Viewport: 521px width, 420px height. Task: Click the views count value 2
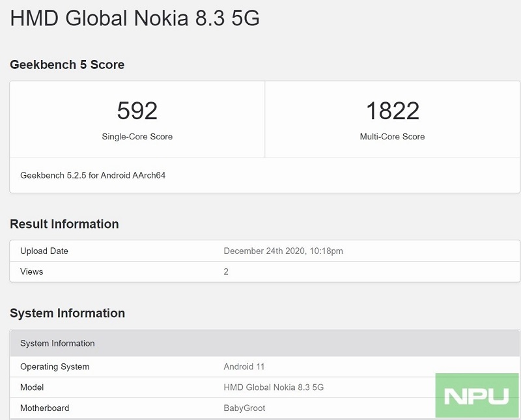point(226,272)
